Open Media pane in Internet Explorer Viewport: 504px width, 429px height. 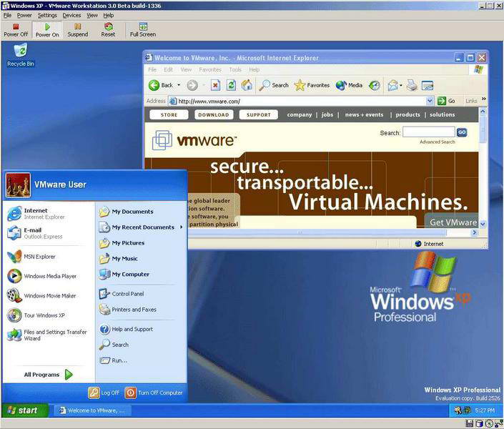[349, 85]
